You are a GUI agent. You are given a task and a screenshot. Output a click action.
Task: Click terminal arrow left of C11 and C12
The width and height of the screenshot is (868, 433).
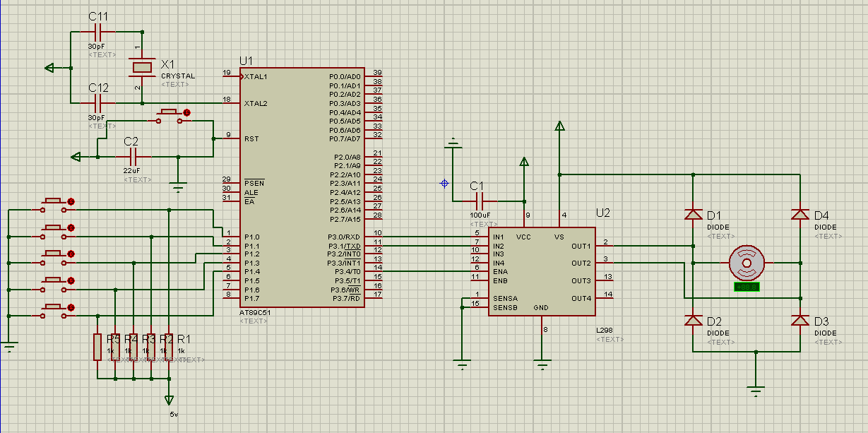[x=49, y=68]
